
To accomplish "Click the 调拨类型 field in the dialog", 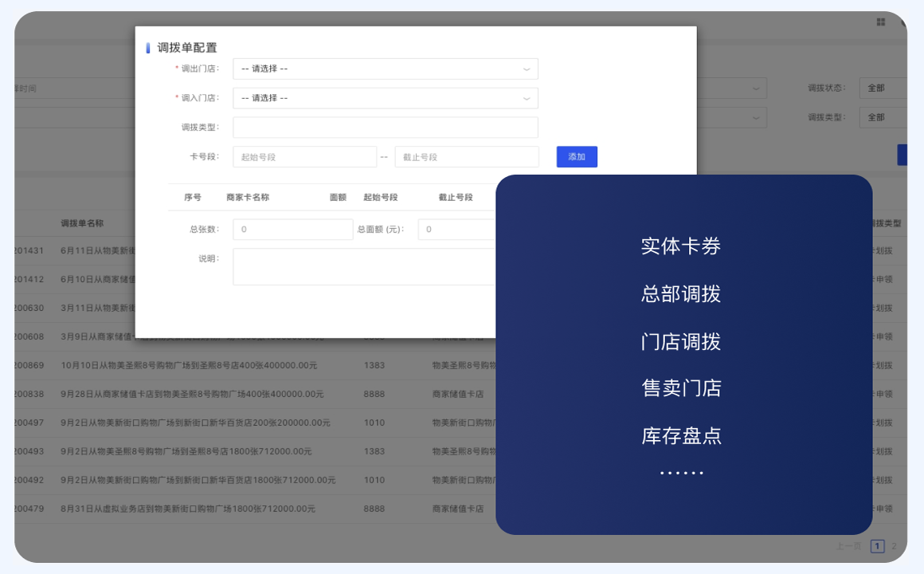I will 385,128.
